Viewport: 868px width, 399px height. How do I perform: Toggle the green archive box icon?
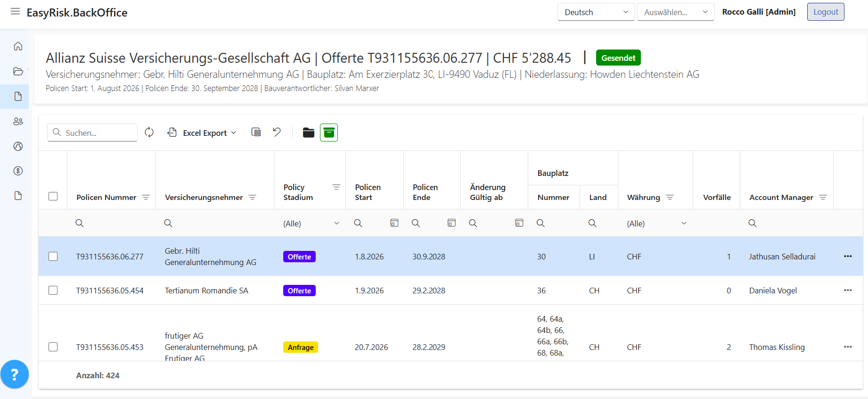coord(329,133)
